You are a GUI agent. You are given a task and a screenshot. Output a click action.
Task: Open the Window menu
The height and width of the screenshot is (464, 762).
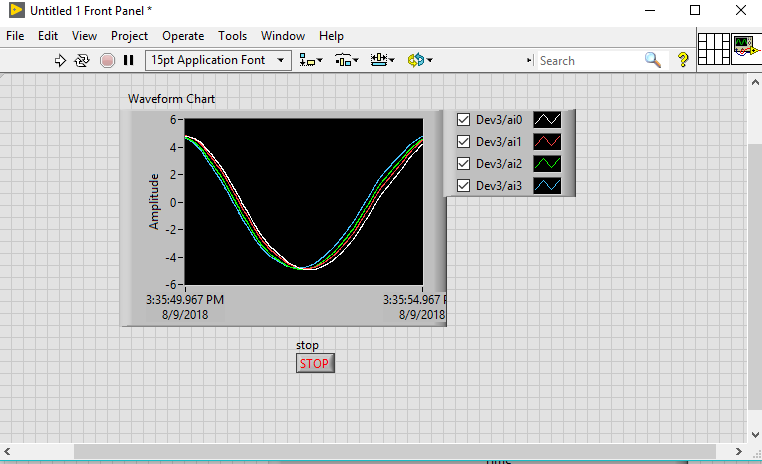pos(283,36)
